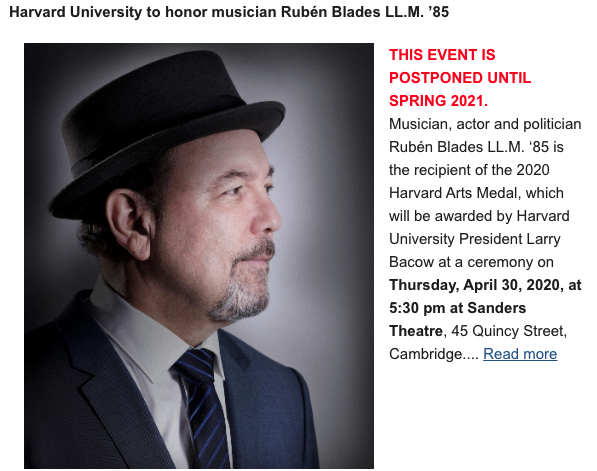Click the red "SPRING 2021." text
The height and width of the screenshot is (471, 597).
coord(438,101)
